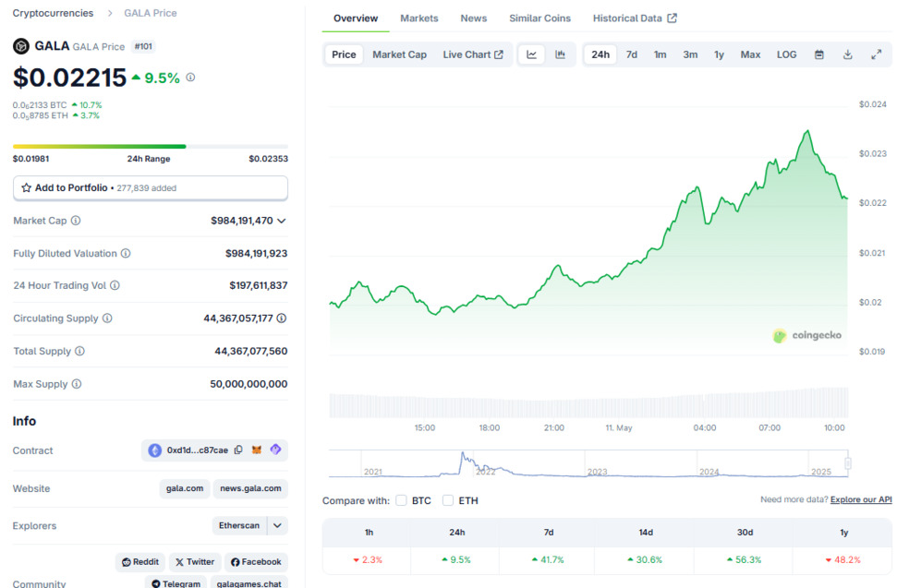Click the MetaMask fox icon in Contract row
Screen dimensions: 909x588
(x=256, y=450)
